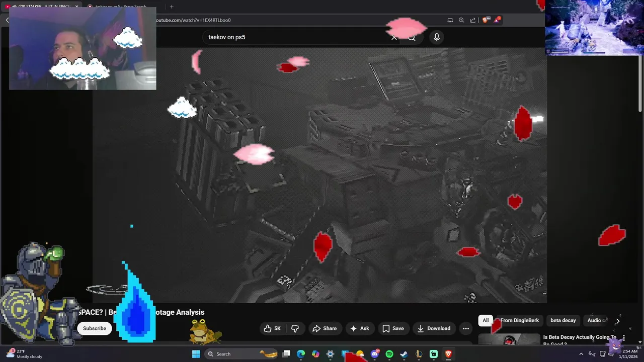
Task: Open Brave Rewards triangle icon
Action: (x=497, y=20)
